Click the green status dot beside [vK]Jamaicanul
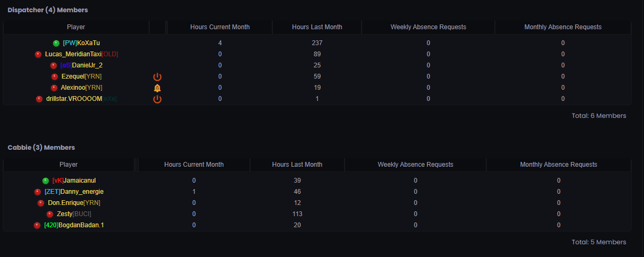Viewport: 644px width, 257px height. coord(46,181)
